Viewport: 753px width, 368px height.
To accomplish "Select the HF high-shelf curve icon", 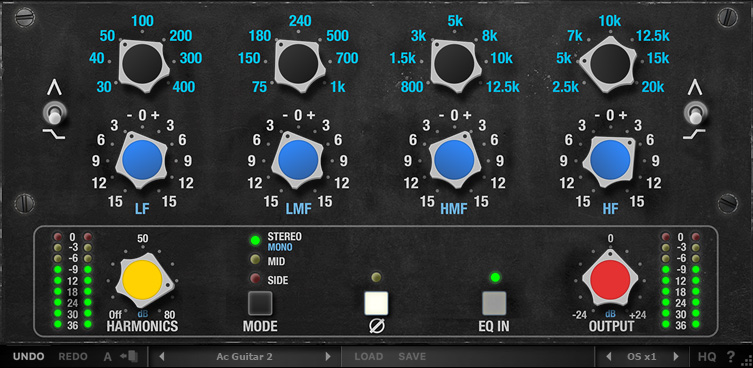I will click(694, 135).
